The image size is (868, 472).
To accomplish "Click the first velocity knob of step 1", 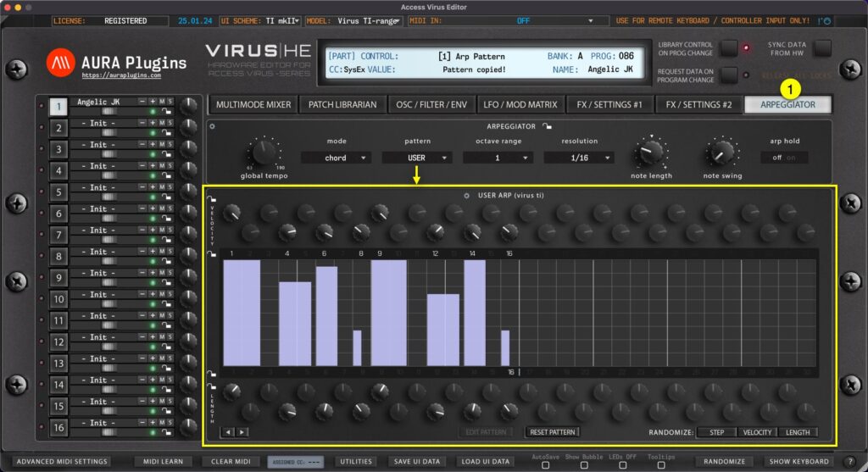I will point(232,213).
